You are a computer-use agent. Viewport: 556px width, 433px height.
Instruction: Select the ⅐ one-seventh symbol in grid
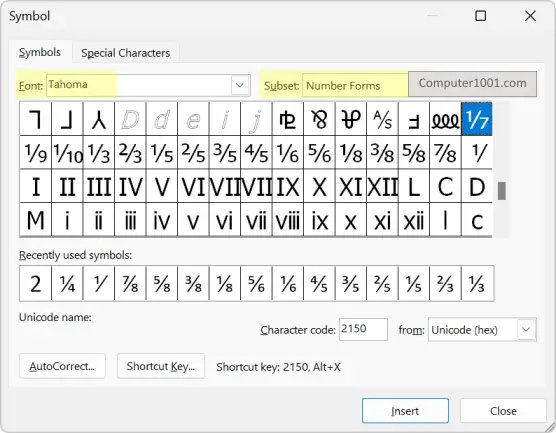click(x=477, y=119)
